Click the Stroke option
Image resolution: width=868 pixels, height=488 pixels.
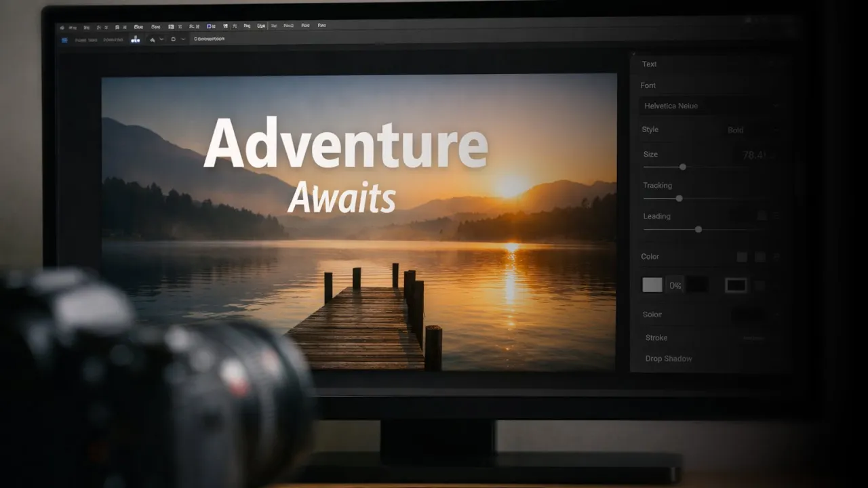coord(656,338)
